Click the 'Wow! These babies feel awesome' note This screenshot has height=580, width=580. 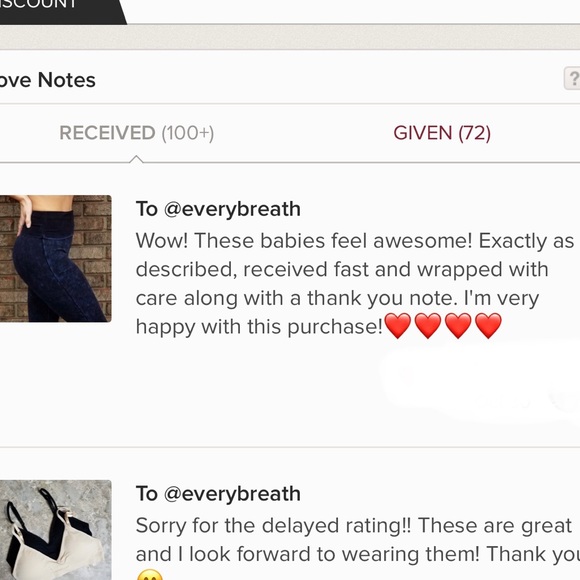coord(355,284)
